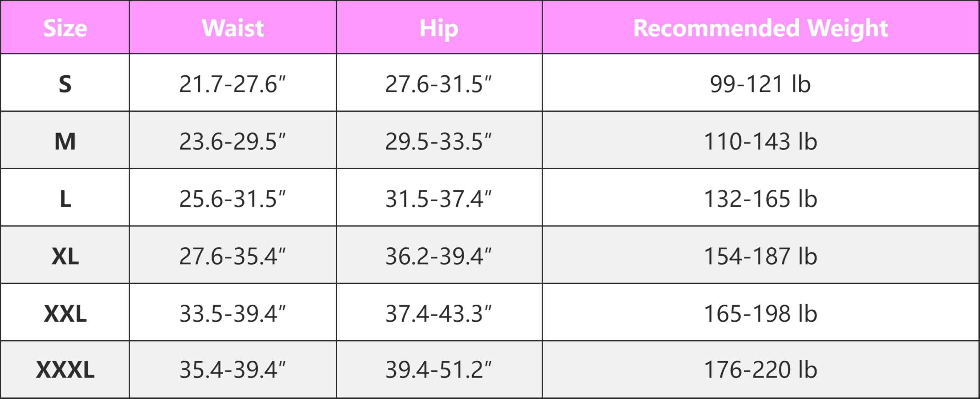Screen dimensions: 980x399
Task: Click waist value 25.6-31.5"
Action: tap(233, 199)
